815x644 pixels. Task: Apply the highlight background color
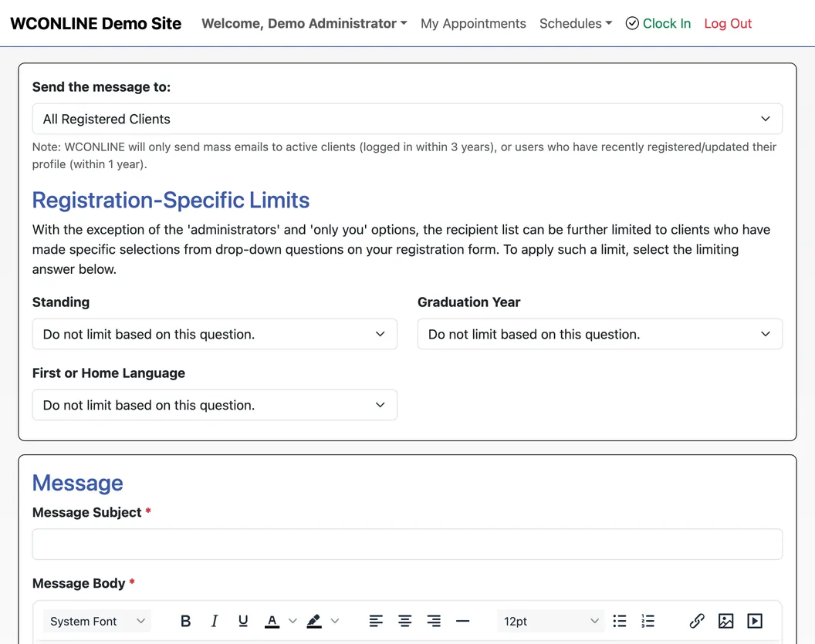(x=314, y=621)
